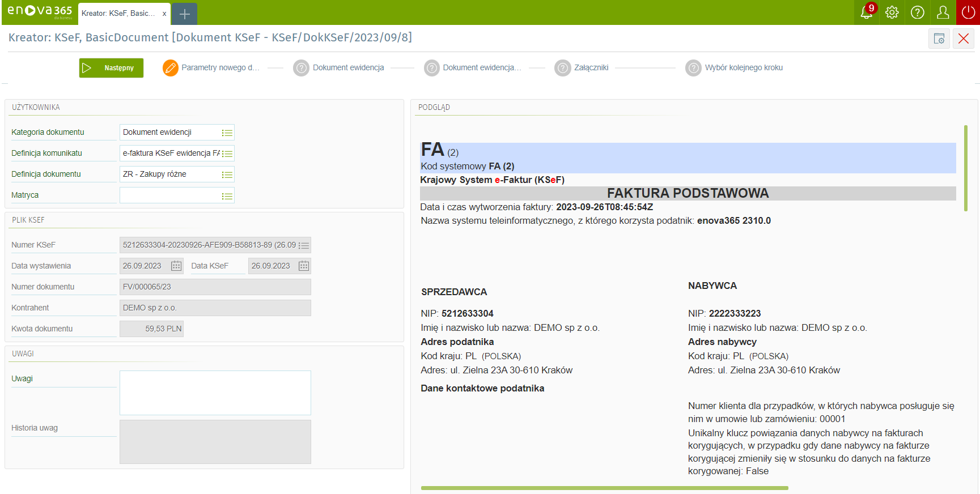Click into the Uwagi text field

pyautogui.click(x=215, y=393)
